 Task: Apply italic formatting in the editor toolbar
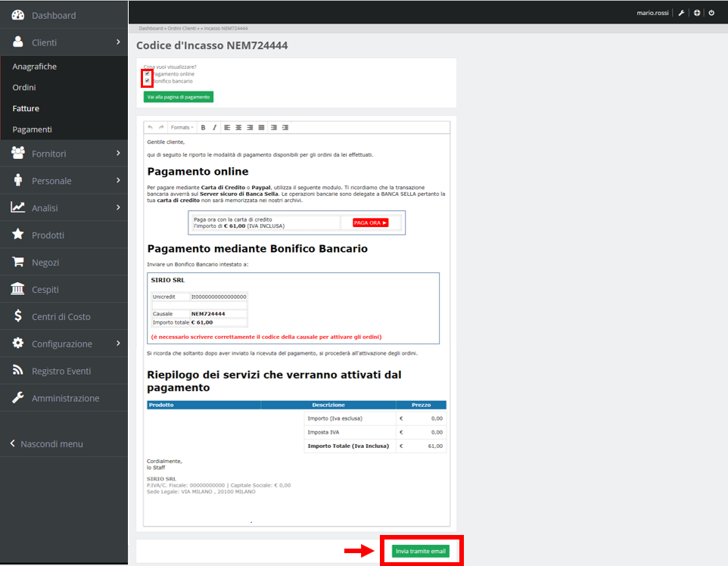click(x=214, y=127)
